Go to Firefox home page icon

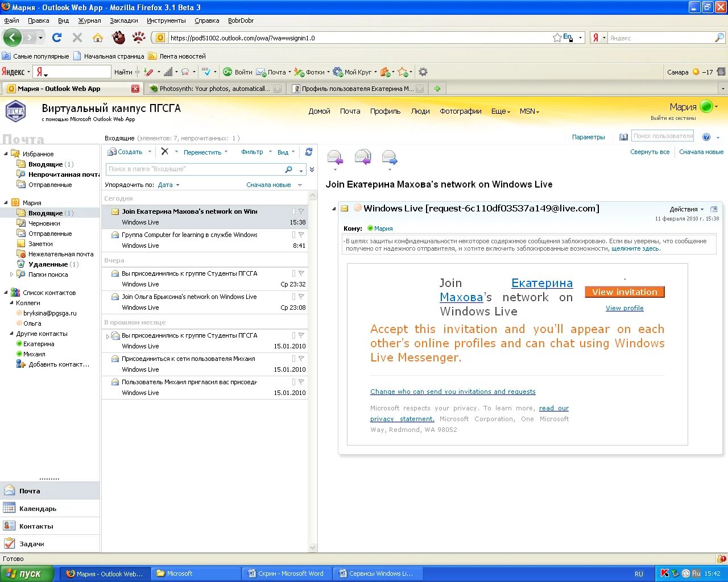click(x=98, y=38)
